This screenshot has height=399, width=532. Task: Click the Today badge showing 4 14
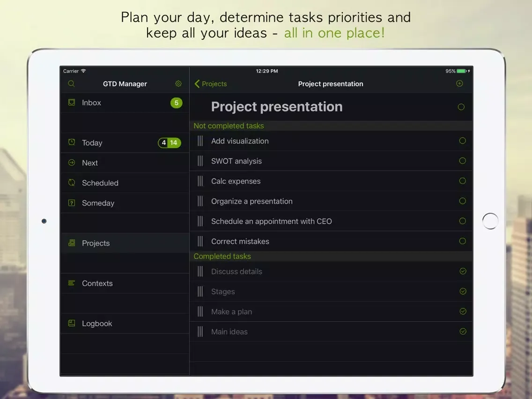pos(170,142)
